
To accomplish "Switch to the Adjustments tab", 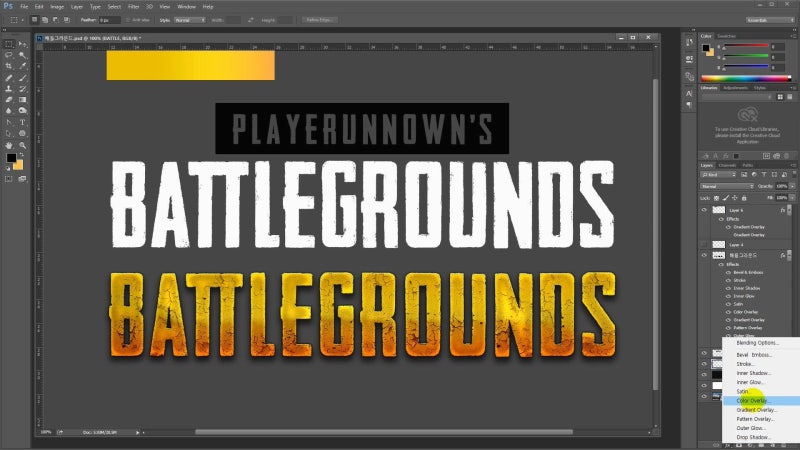I will (x=735, y=88).
